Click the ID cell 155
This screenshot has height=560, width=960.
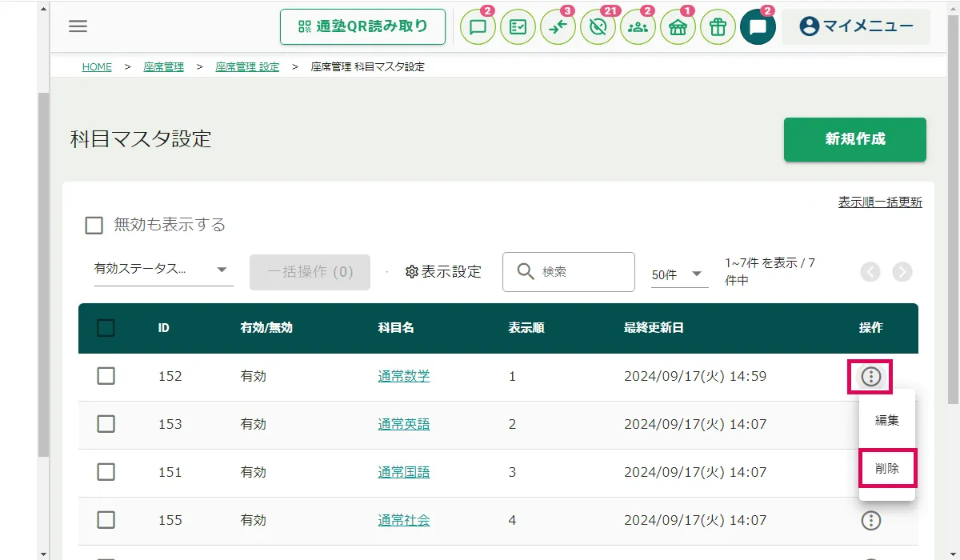click(x=170, y=520)
